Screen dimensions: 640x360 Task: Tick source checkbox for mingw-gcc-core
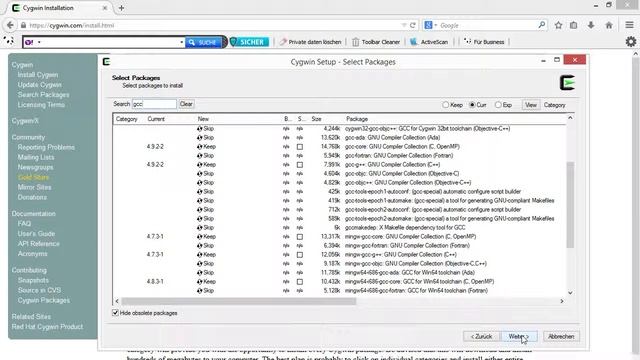tap(300, 236)
